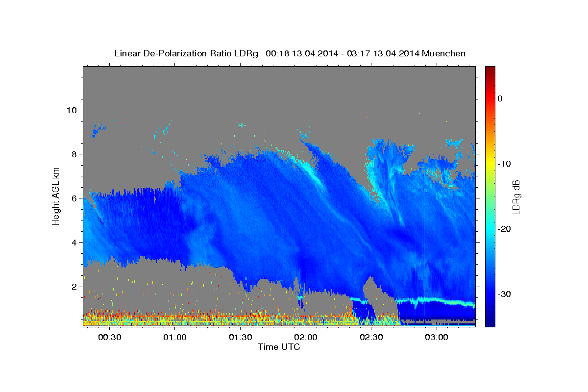Click the colorbar label '0'
The image size is (588, 392).
[x=500, y=98]
